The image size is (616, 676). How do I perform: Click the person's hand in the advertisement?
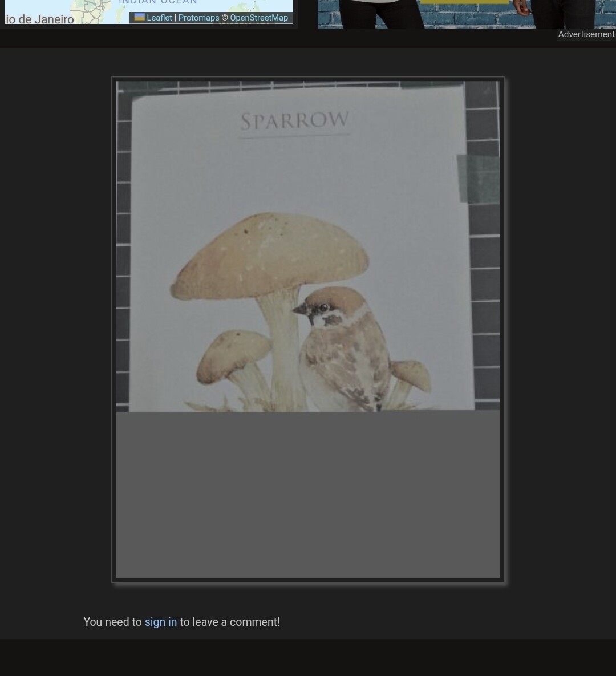tap(521, 7)
